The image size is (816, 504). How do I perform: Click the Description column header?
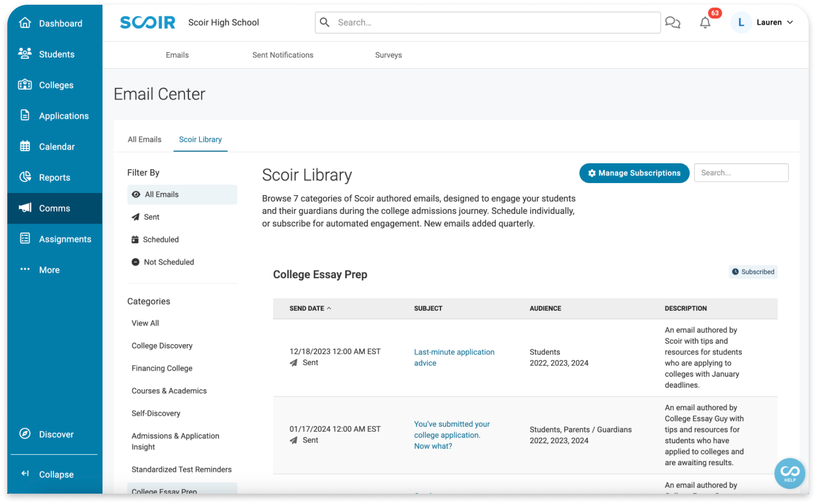[685, 308]
